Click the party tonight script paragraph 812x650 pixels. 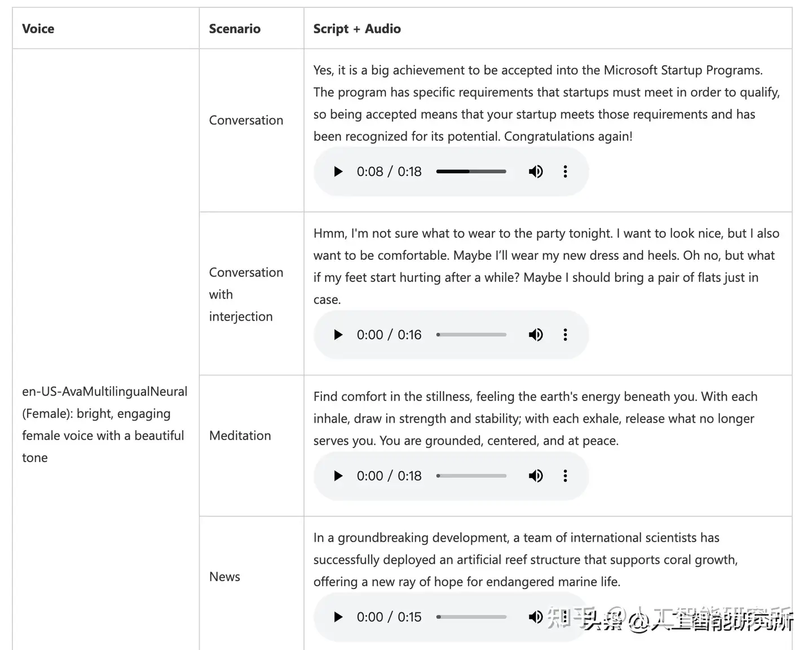[546, 266]
